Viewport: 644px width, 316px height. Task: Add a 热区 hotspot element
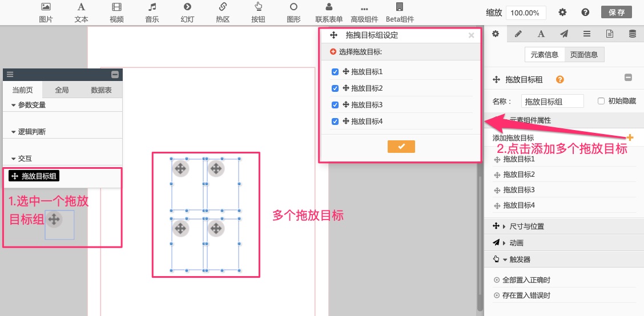pos(223,13)
